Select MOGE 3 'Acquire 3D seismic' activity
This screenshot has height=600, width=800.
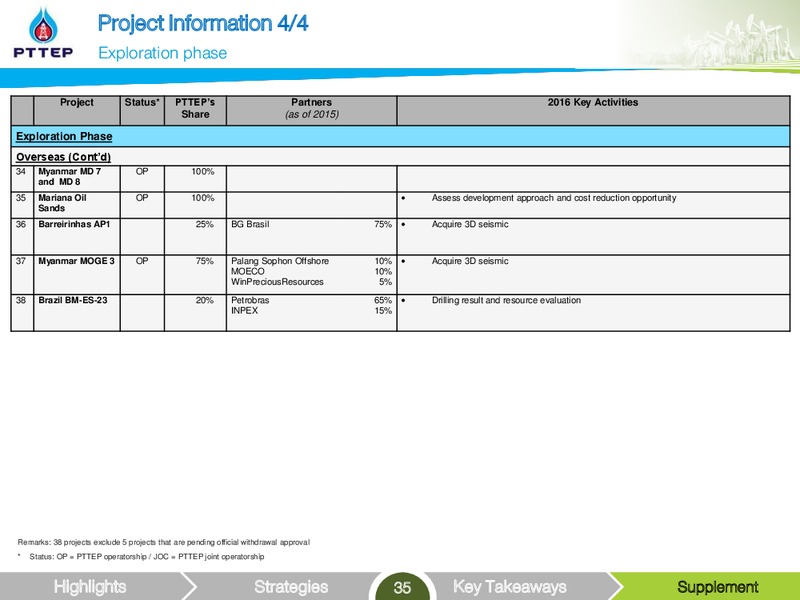(470, 261)
